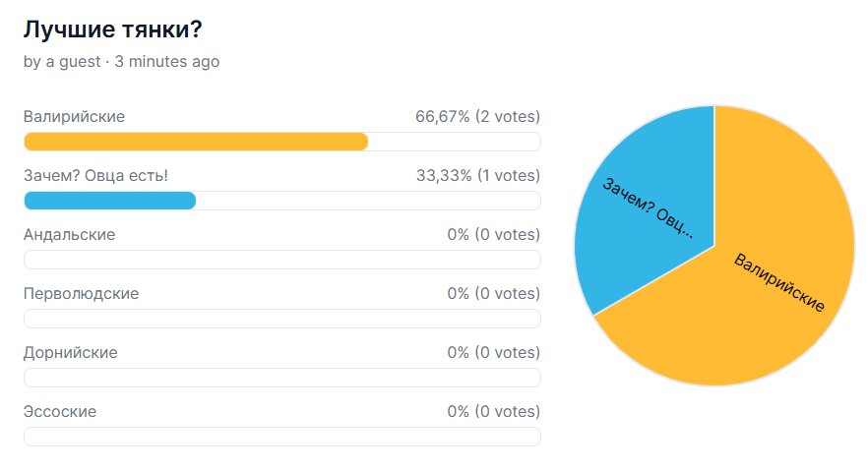
Task: Select the empty Перволюдские result bar
Action: click(x=282, y=319)
